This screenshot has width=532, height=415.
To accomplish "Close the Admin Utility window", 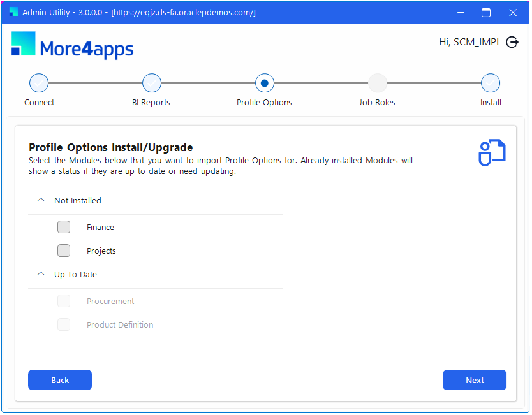I will pos(513,13).
